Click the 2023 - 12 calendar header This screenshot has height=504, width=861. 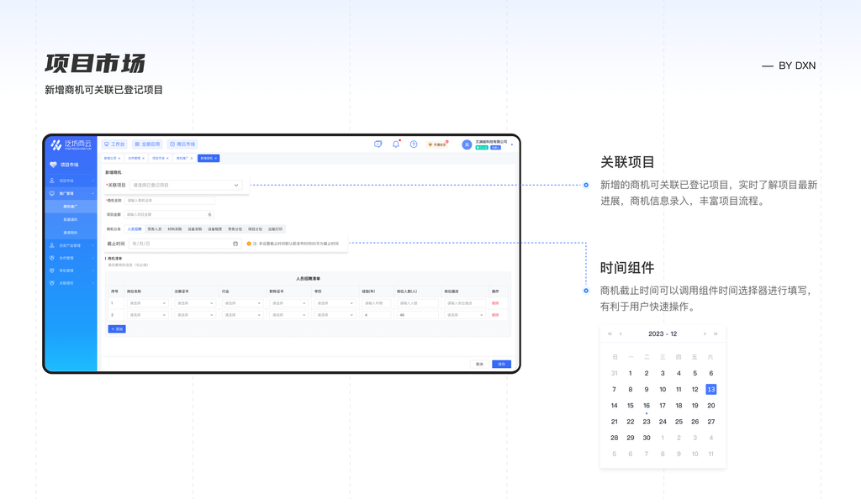coord(663,334)
